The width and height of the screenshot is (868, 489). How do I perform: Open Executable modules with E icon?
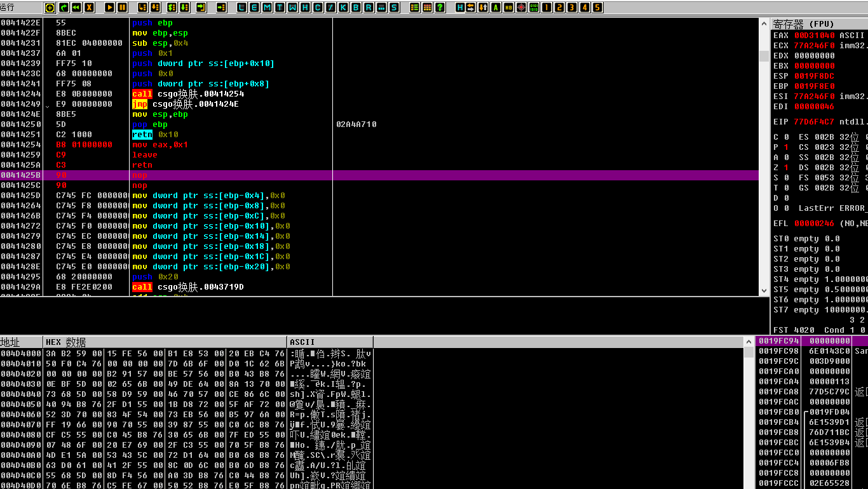pyautogui.click(x=254, y=8)
